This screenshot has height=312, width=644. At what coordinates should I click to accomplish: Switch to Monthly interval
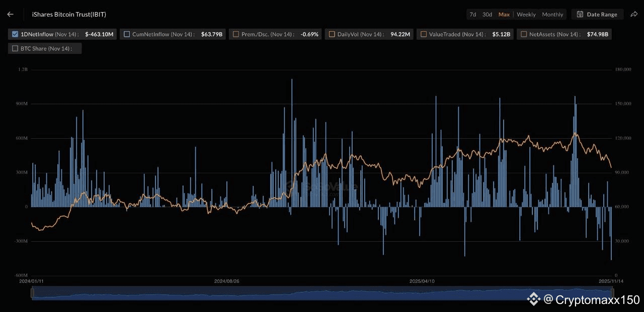[552, 15]
